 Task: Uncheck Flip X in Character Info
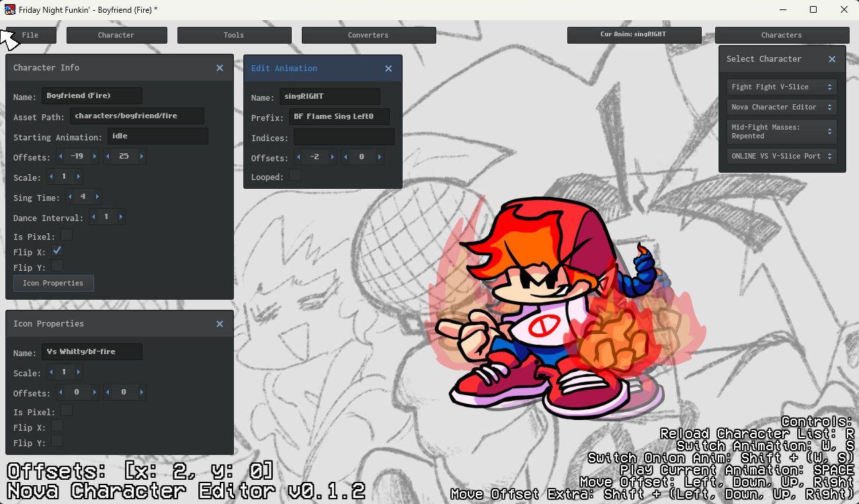tap(57, 249)
